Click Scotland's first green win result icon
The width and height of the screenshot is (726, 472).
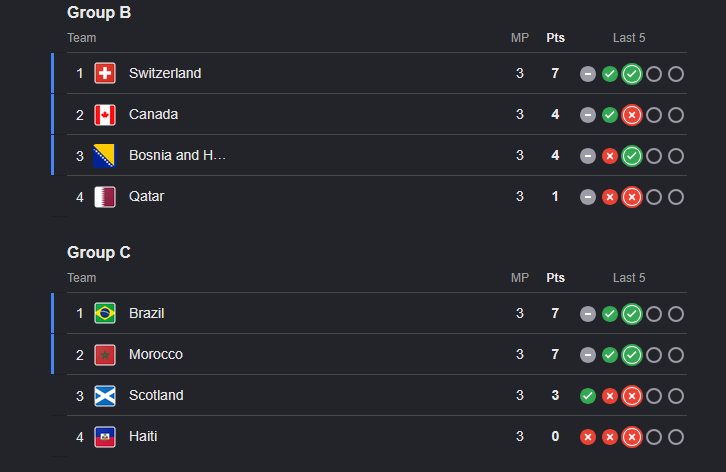tap(588, 396)
